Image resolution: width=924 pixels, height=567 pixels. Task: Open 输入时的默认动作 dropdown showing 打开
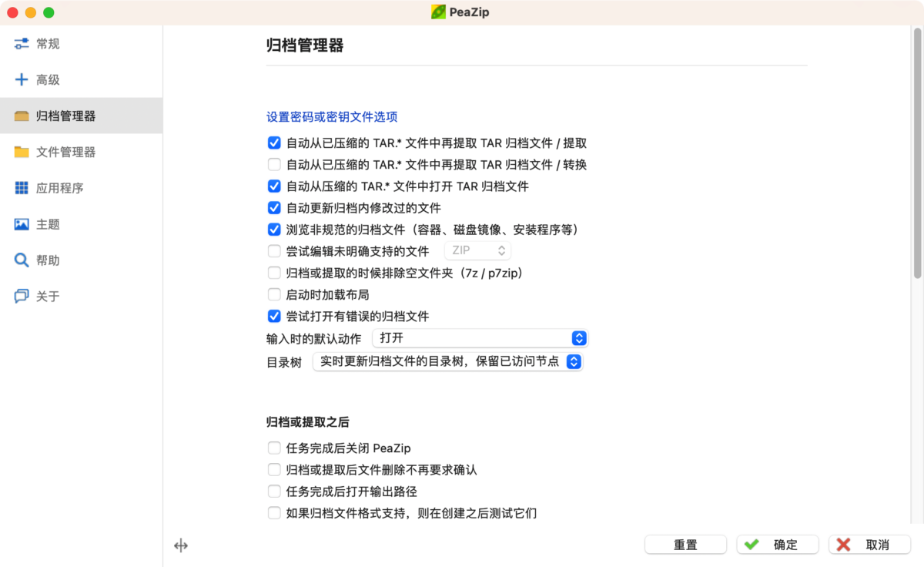tap(480, 338)
